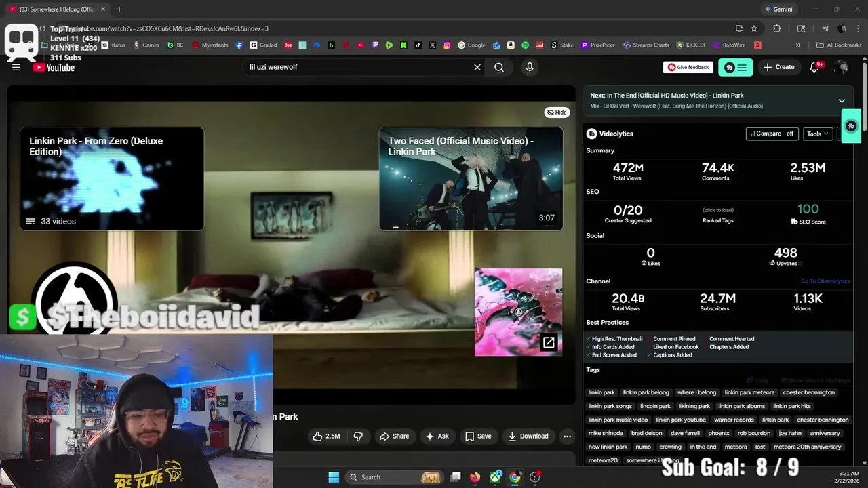
Task: Like the video (2.5M thumbs up)
Action: [326, 436]
